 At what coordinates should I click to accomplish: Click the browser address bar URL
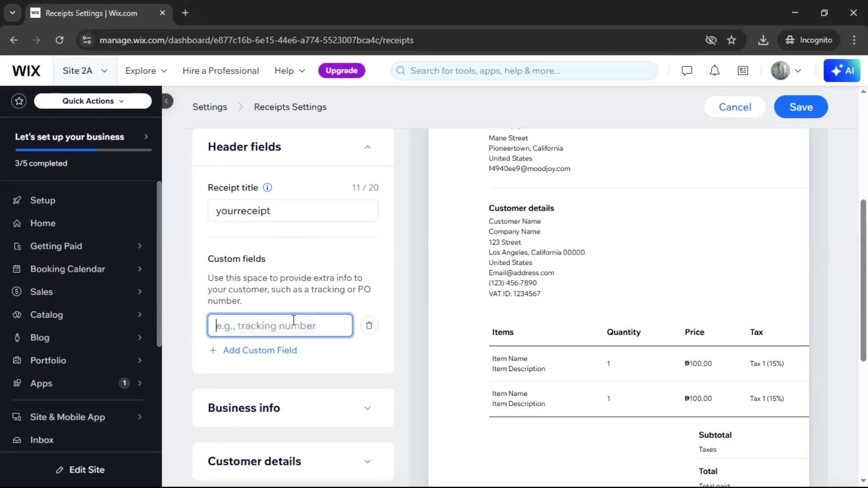pos(256,40)
